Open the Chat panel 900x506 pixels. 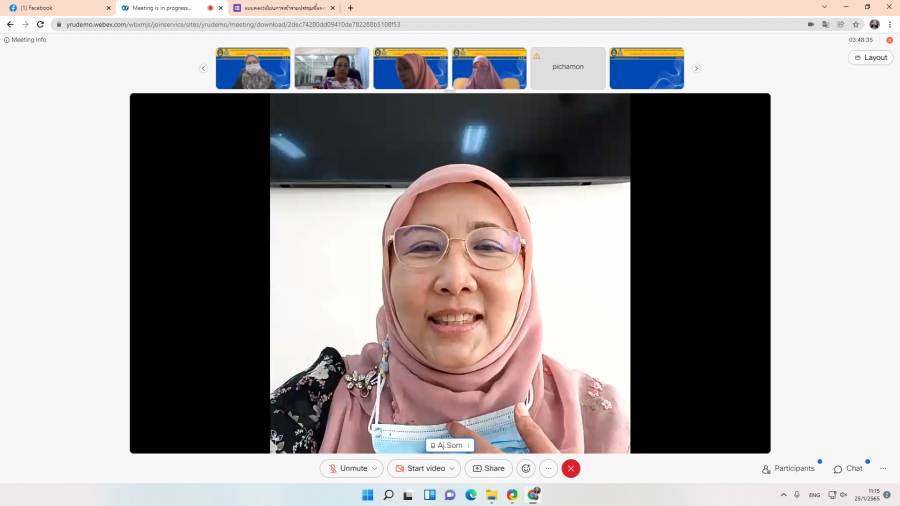click(x=848, y=468)
